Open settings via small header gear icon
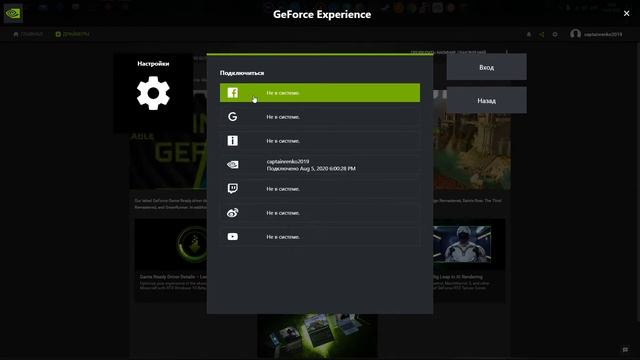The height and width of the screenshot is (360, 640). (555, 35)
